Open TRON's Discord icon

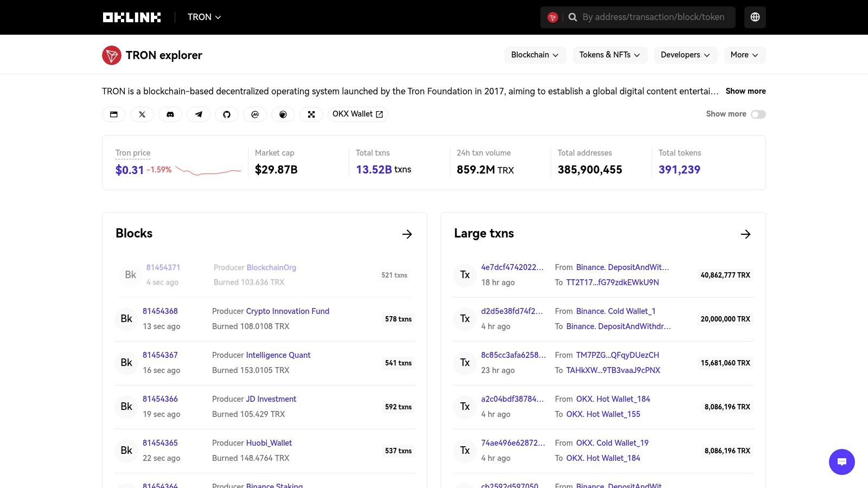pyautogui.click(x=170, y=114)
